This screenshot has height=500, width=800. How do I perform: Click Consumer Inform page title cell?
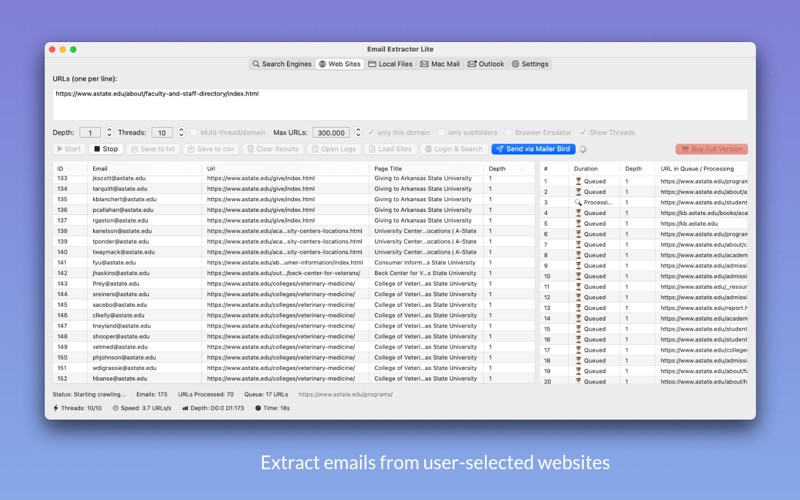425,263
